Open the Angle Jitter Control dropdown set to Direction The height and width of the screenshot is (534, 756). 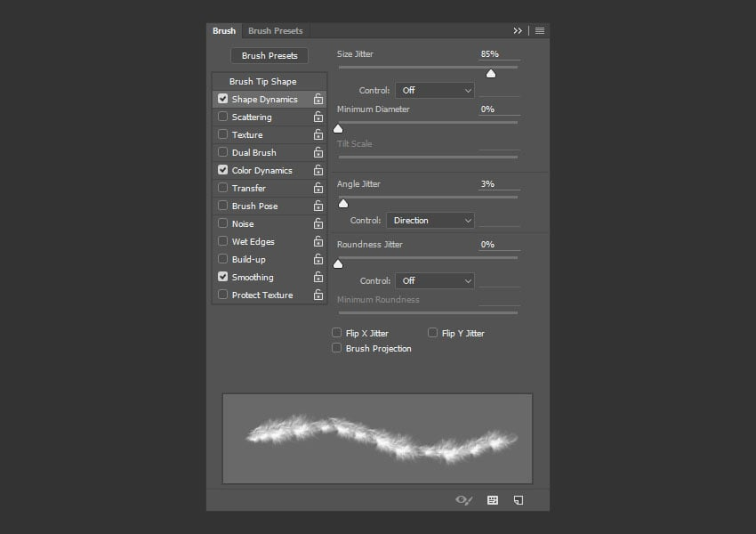[x=430, y=220]
